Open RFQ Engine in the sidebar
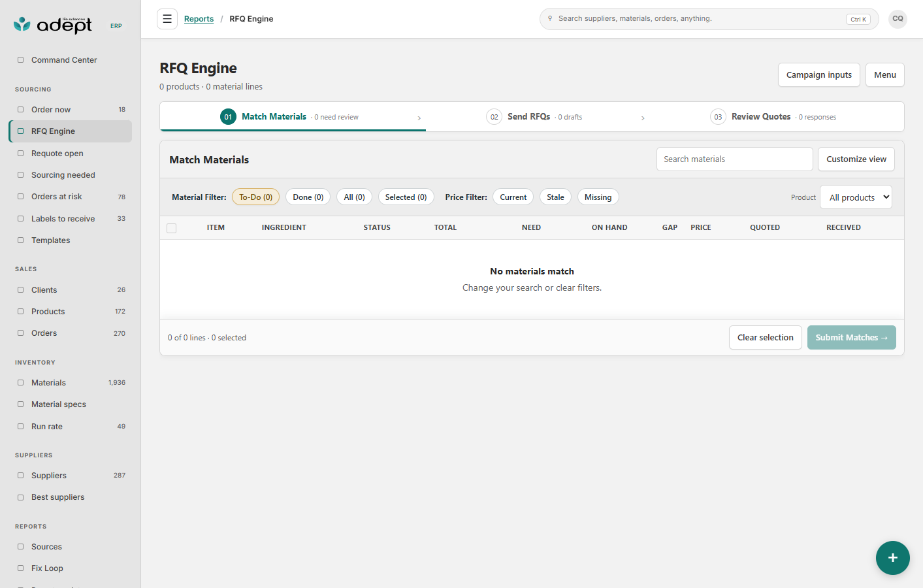This screenshot has height=588, width=923. (71, 131)
